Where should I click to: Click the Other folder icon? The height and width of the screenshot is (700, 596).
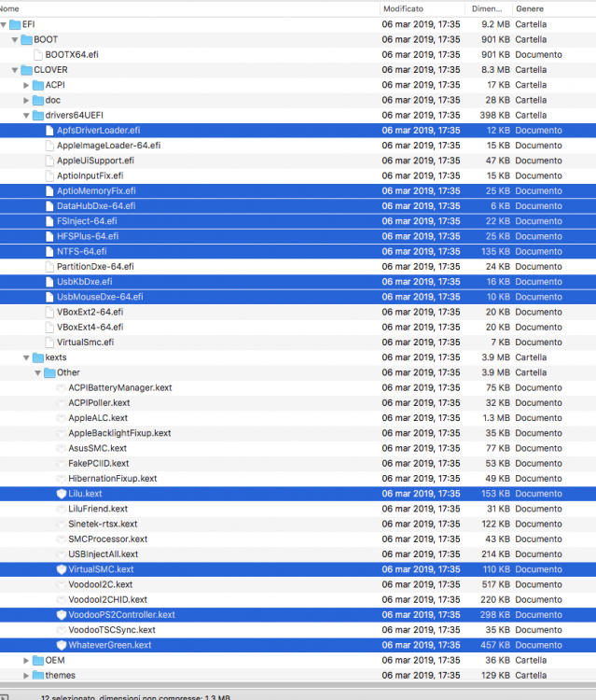(x=50, y=372)
